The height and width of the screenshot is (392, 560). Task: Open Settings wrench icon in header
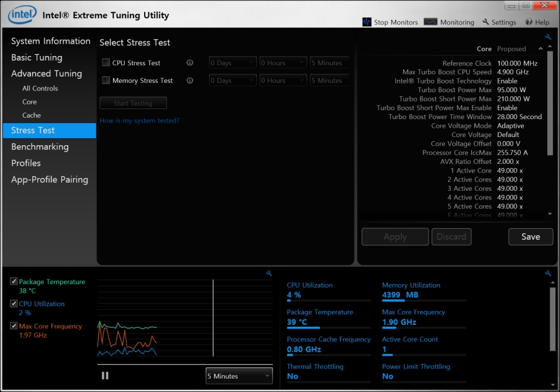click(x=486, y=22)
